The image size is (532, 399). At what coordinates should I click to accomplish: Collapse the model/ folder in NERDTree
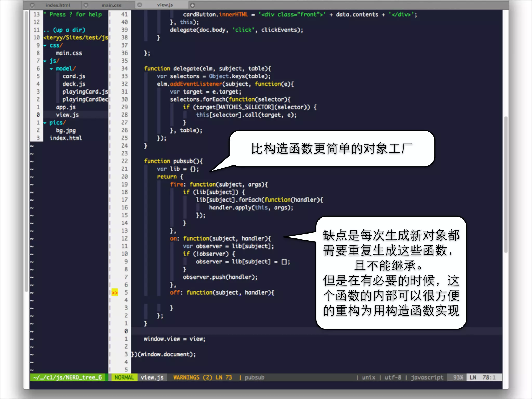click(x=51, y=69)
